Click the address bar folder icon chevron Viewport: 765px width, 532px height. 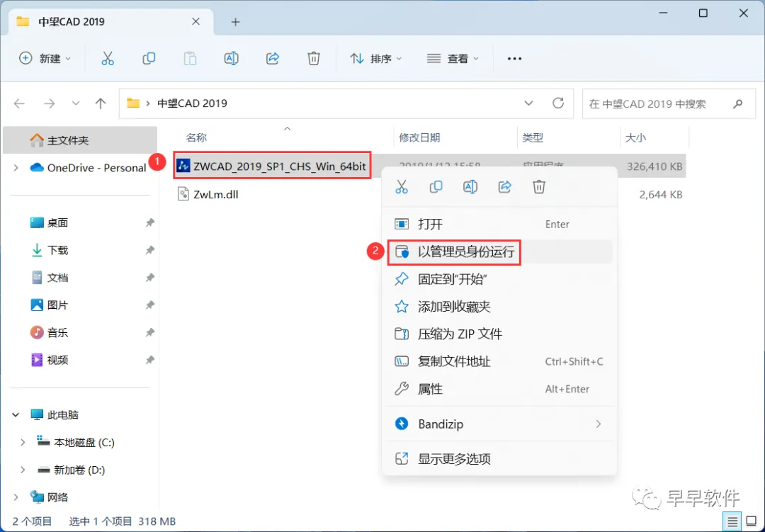148,103
